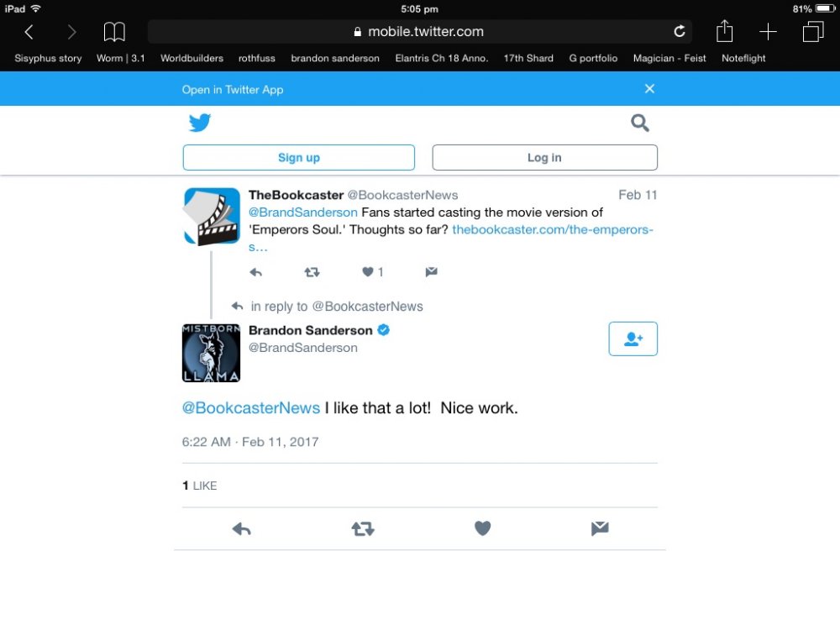
Task: Send Brandon Sanderson's tweet via message icon
Action: pos(600,528)
